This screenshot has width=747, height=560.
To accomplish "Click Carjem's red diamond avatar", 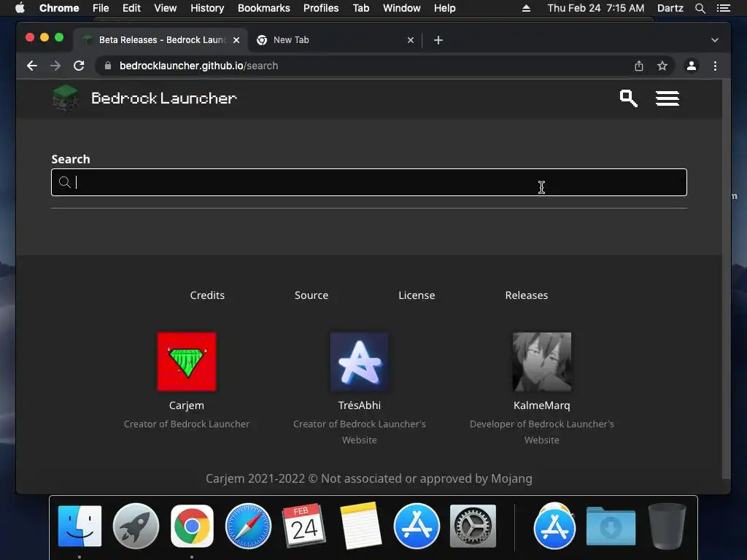I will [187, 362].
